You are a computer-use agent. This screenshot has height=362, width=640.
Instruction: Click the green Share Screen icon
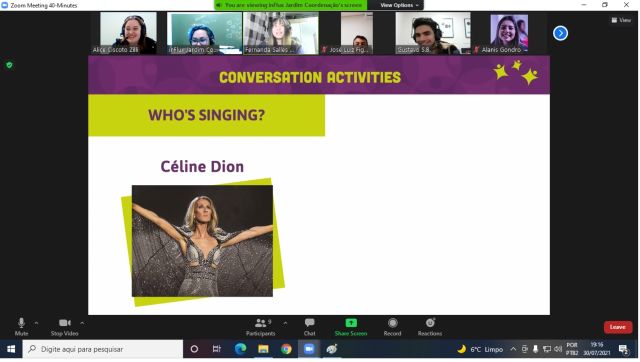click(x=351, y=323)
